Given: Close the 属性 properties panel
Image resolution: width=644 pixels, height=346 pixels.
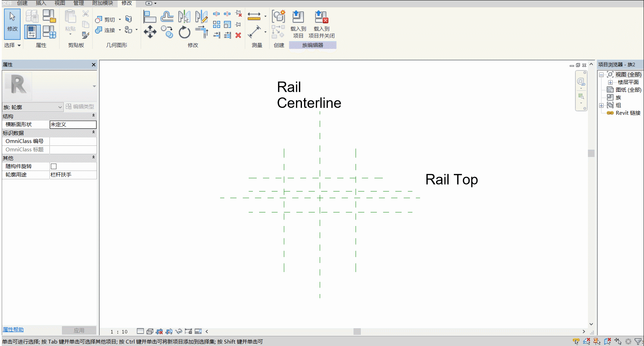Looking at the screenshot, I should [93, 65].
